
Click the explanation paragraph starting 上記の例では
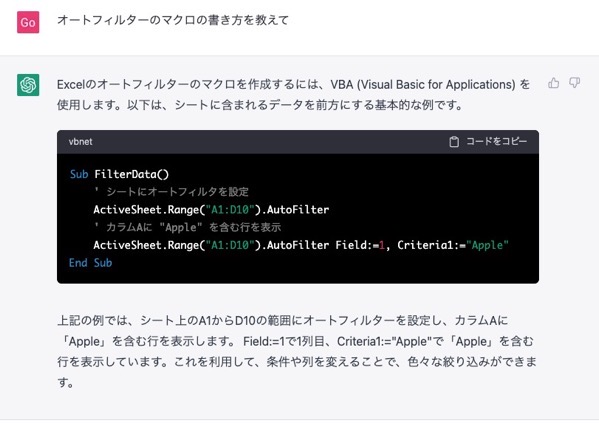[297, 351]
